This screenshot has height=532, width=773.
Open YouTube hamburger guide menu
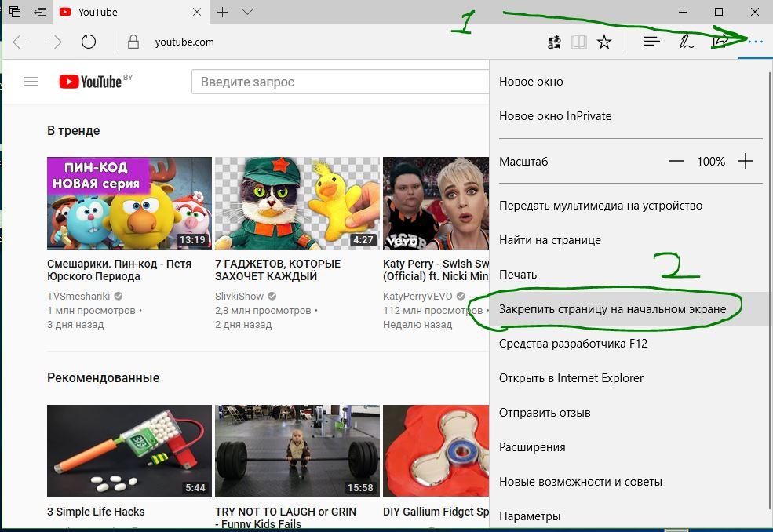(x=31, y=82)
